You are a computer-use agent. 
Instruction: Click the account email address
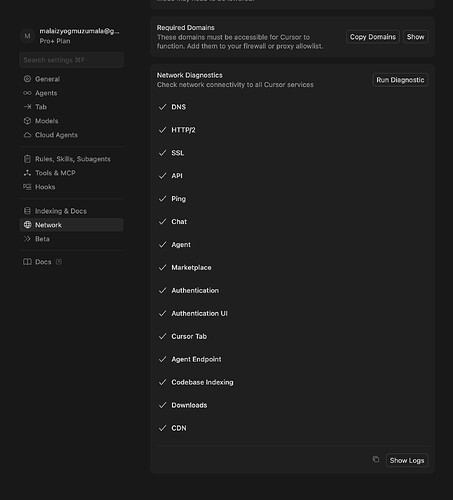click(x=79, y=31)
